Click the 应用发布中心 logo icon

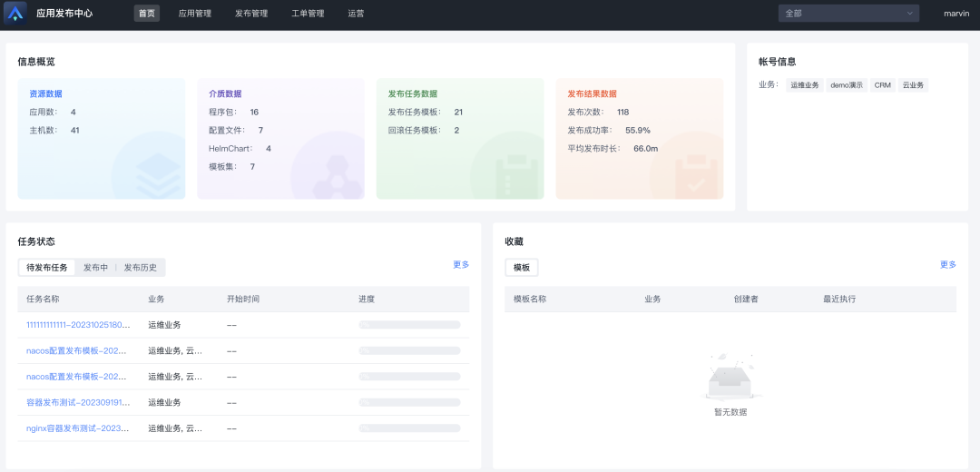(x=15, y=14)
